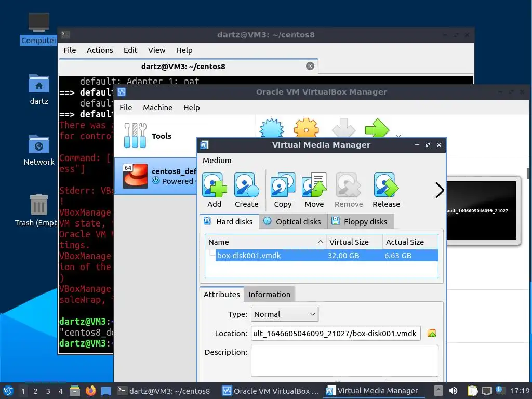Switch to workspace 3

[48, 391]
